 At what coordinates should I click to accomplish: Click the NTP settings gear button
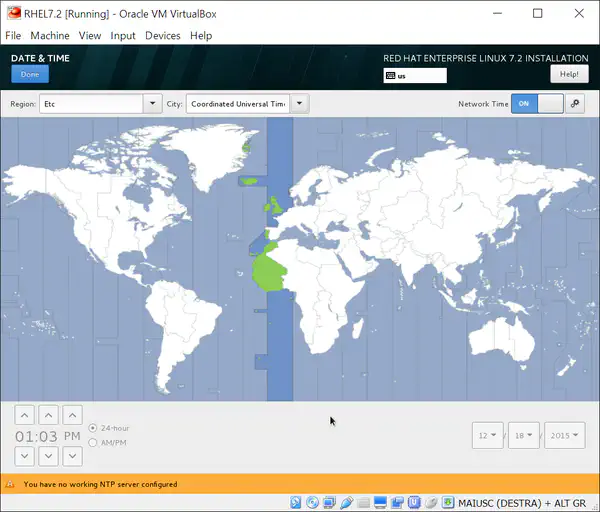pos(575,104)
